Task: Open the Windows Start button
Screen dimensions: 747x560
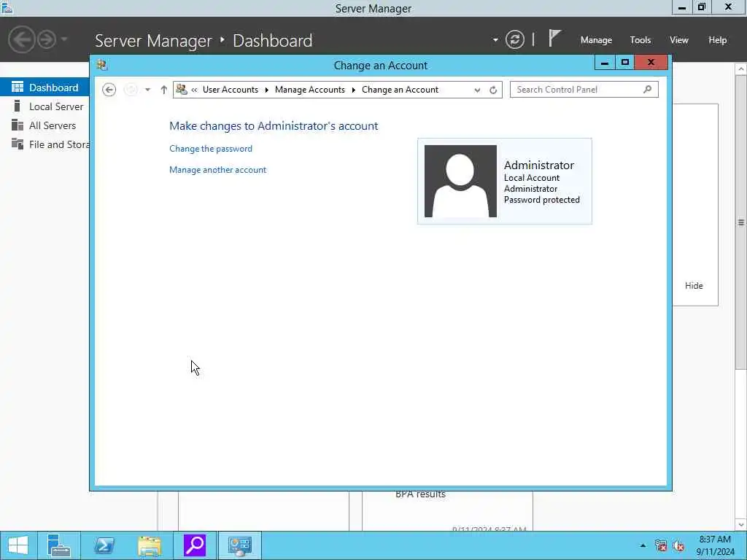Action: (x=18, y=545)
